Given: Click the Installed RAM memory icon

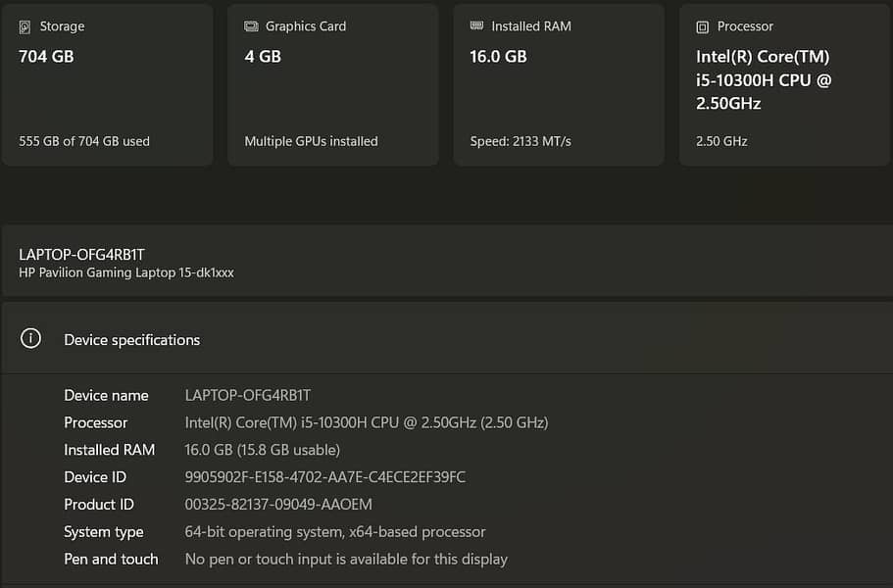Looking at the screenshot, I should click(476, 26).
